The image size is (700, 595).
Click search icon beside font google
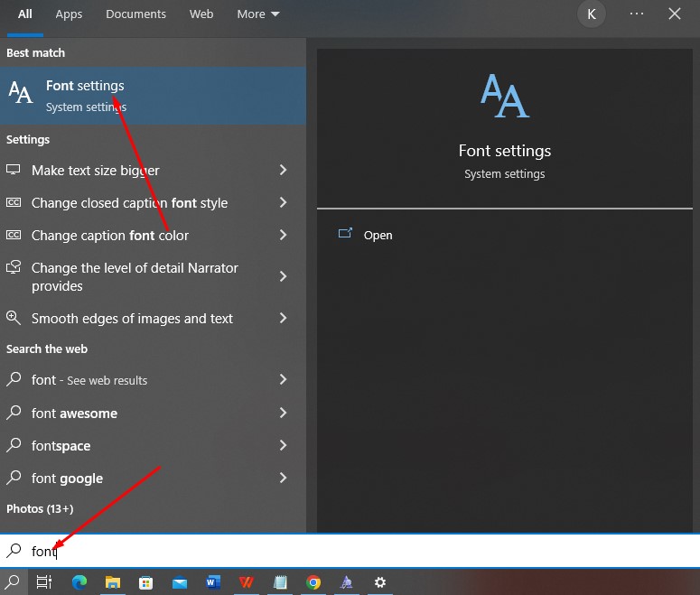(x=14, y=478)
